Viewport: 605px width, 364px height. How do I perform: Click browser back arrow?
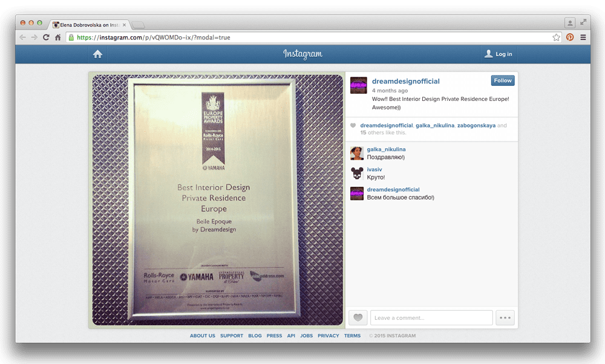click(x=23, y=37)
